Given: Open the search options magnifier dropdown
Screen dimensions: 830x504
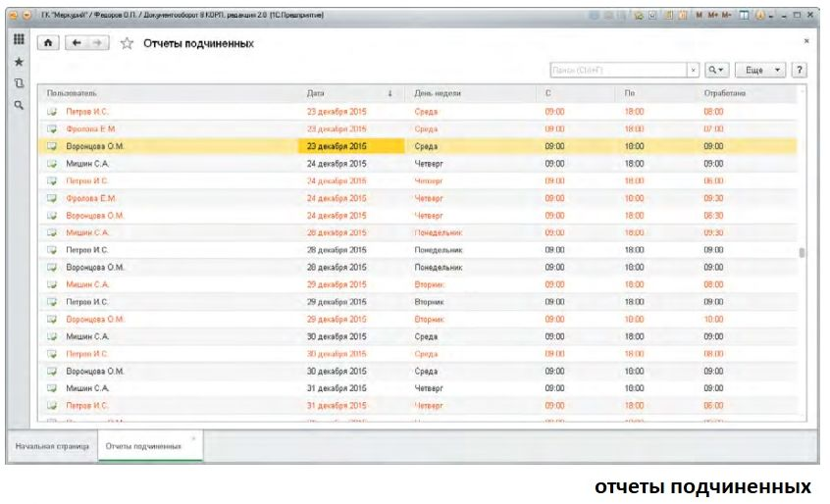Looking at the screenshot, I should click(717, 71).
